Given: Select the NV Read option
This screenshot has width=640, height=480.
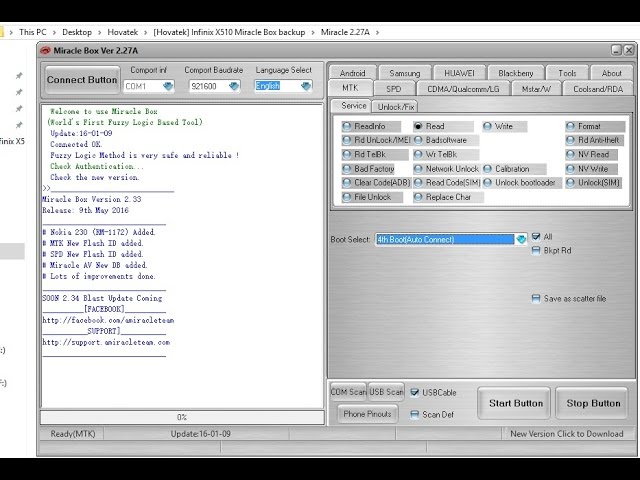Looking at the screenshot, I should point(570,154).
